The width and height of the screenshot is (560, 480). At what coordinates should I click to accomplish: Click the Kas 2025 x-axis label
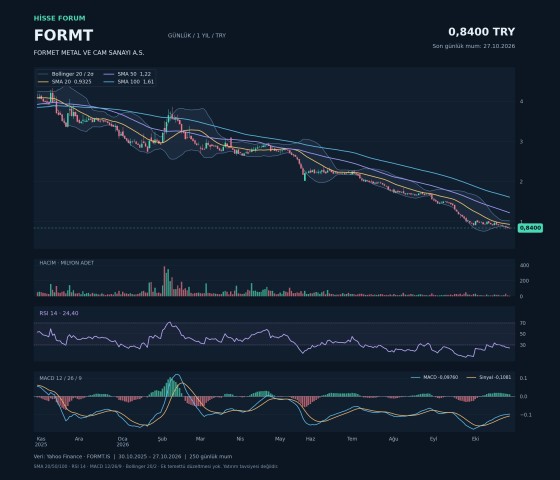(x=41, y=441)
